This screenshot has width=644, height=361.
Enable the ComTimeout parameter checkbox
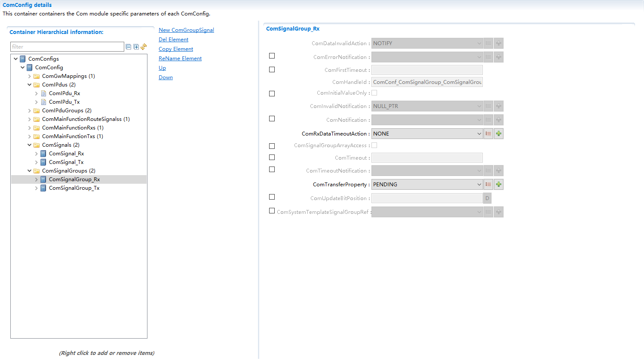[x=272, y=157]
